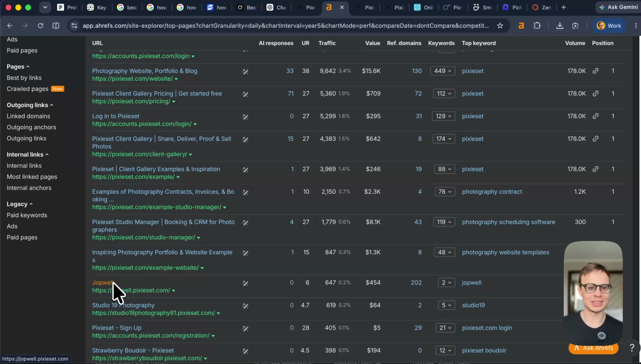Open the pixieset.com login top keyword
641x364 pixels.
tap(487, 328)
